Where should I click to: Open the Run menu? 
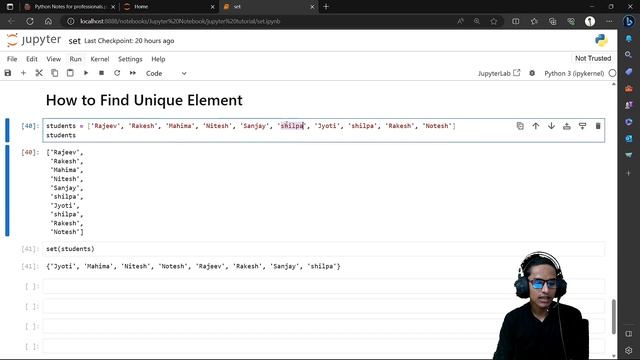click(x=76, y=59)
